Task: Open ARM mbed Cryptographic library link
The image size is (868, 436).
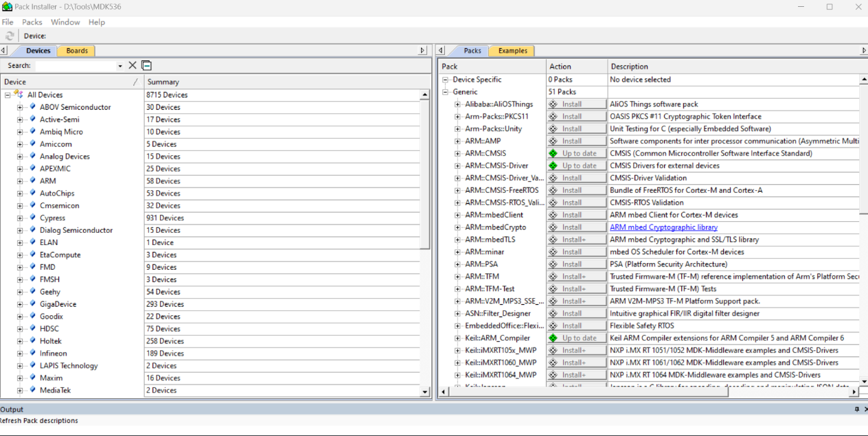Action: click(x=663, y=227)
